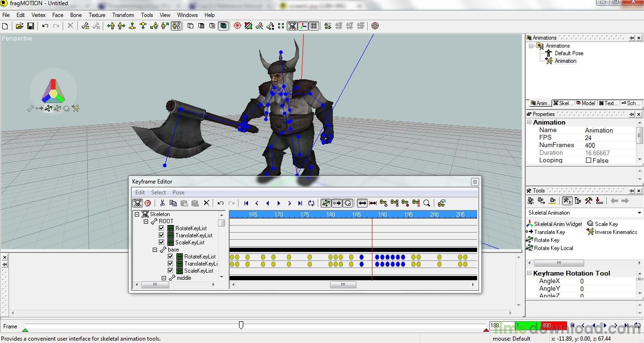Select the Scale Key tool

[606, 224]
